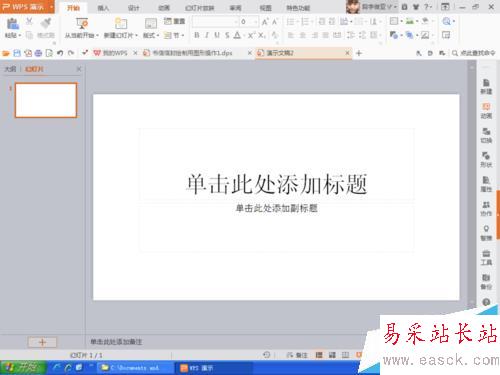Increase font size with larger A icon
This screenshot has height=375, width=500.
pos(265,22)
